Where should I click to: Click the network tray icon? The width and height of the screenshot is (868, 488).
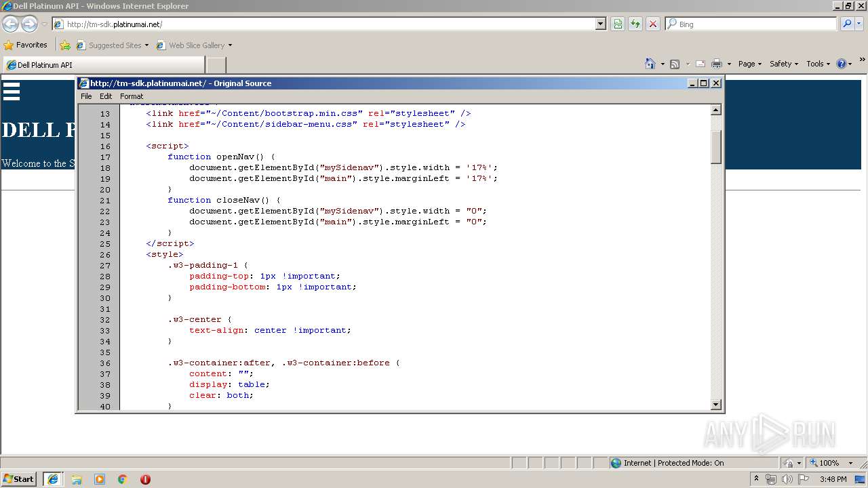point(771,479)
